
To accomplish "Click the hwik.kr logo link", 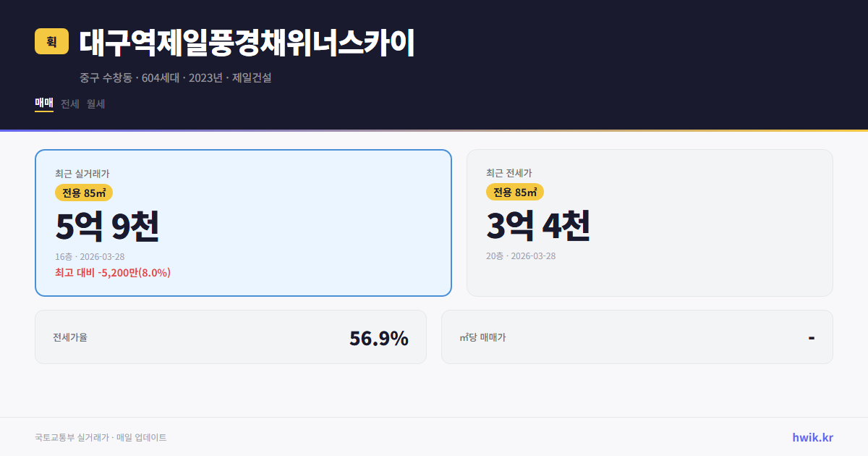I will [x=812, y=437].
